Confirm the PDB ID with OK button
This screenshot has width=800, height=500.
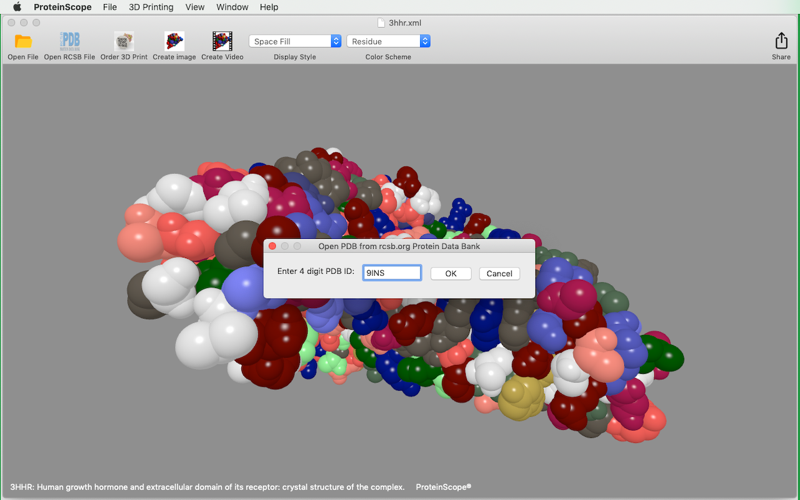[451, 273]
